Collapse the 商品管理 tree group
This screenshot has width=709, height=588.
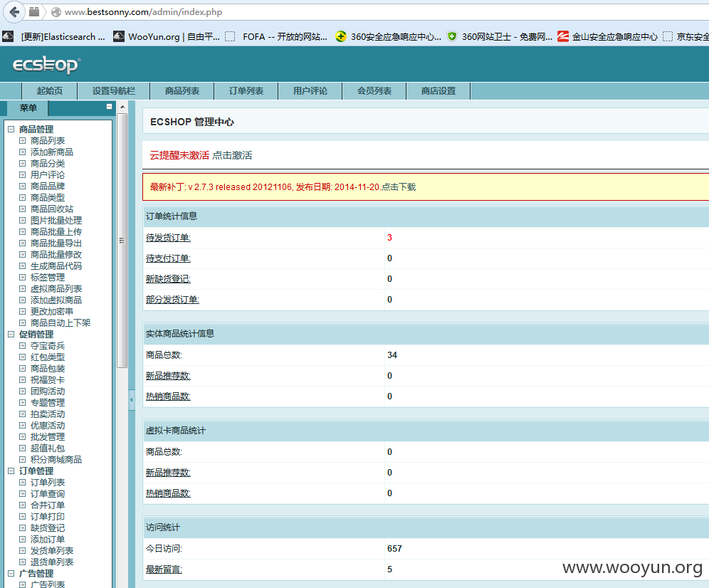[x=11, y=130]
